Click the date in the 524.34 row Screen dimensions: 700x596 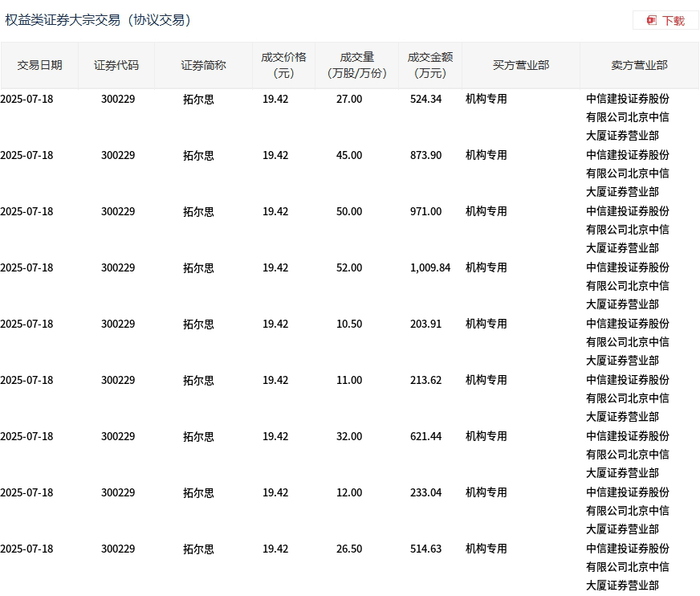[x=27, y=99]
